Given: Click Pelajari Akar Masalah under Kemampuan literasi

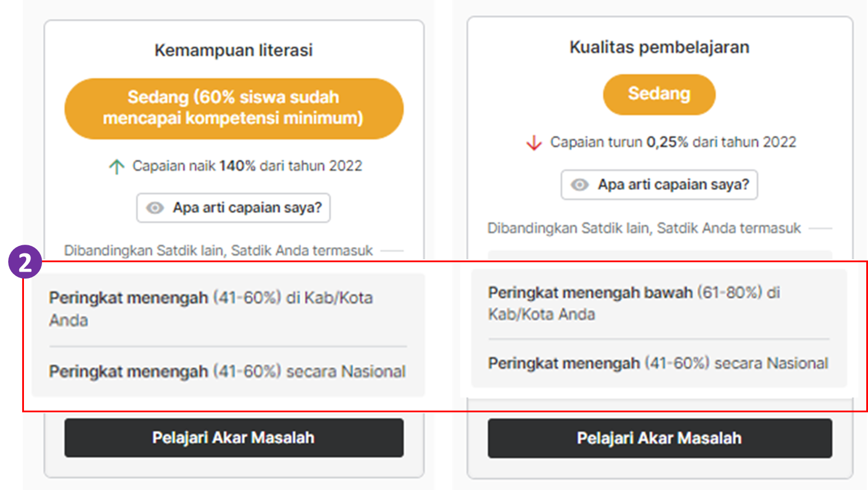Looking at the screenshot, I should (234, 437).
